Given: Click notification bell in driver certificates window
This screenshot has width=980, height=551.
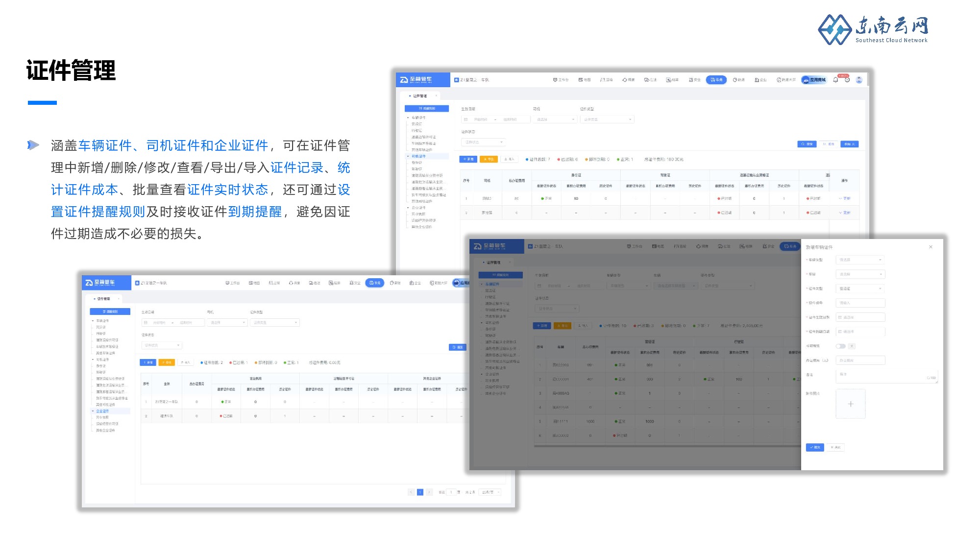Looking at the screenshot, I should pos(835,80).
